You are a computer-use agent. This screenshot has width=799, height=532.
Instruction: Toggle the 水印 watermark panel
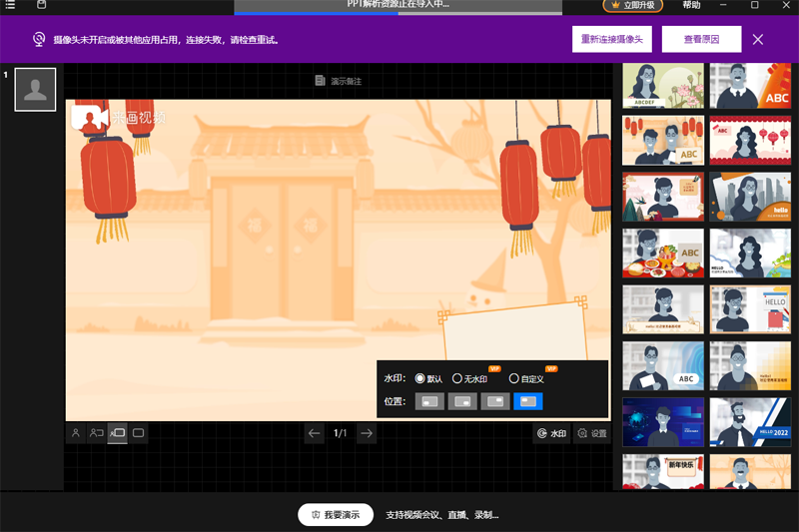[x=552, y=433]
